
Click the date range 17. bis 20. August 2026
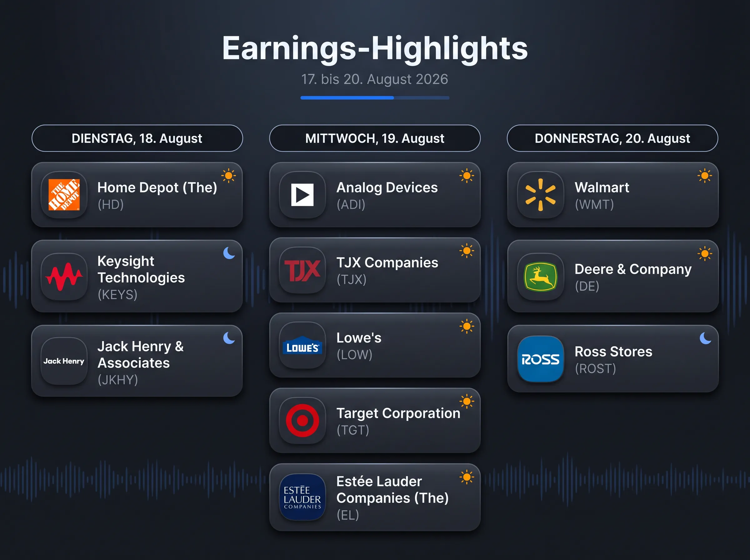[375, 79]
